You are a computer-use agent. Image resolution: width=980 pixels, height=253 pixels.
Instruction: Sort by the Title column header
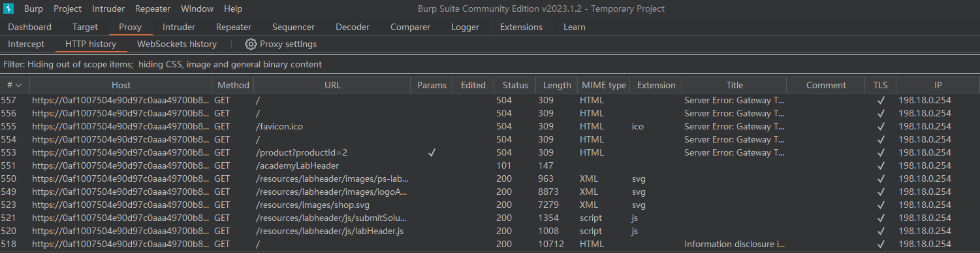[x=735, y=85]
